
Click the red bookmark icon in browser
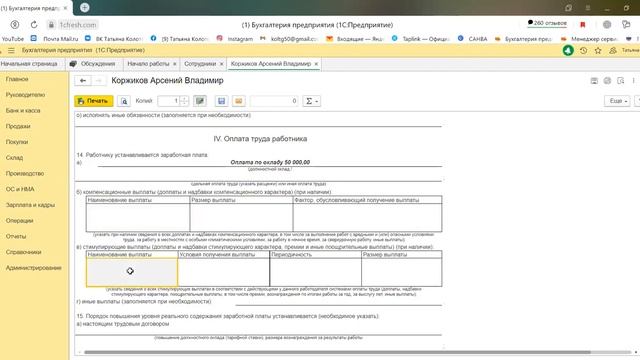pos(582,25)
